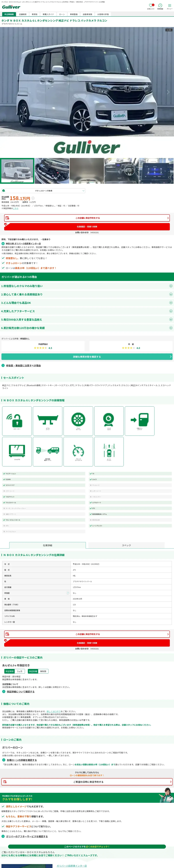The image size is (174, 868).
Task: Select the 自動車保険 nav tab
Action: (87, 14)
